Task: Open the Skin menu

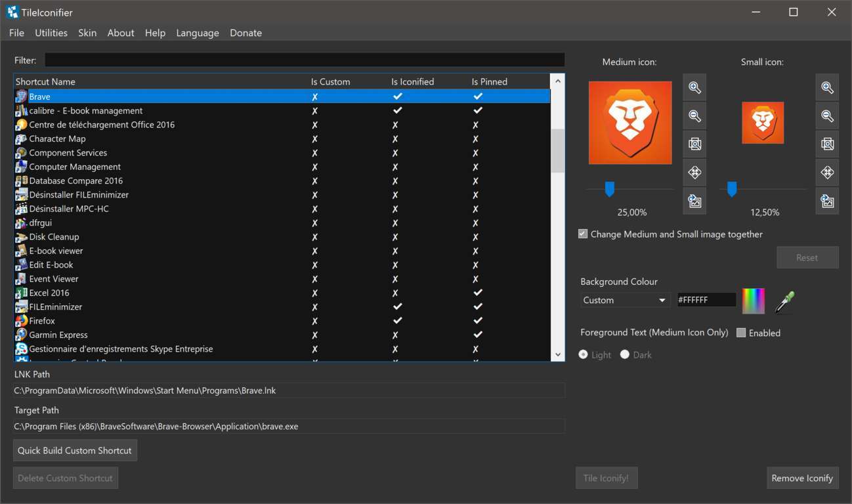Action: coord(87,33)
